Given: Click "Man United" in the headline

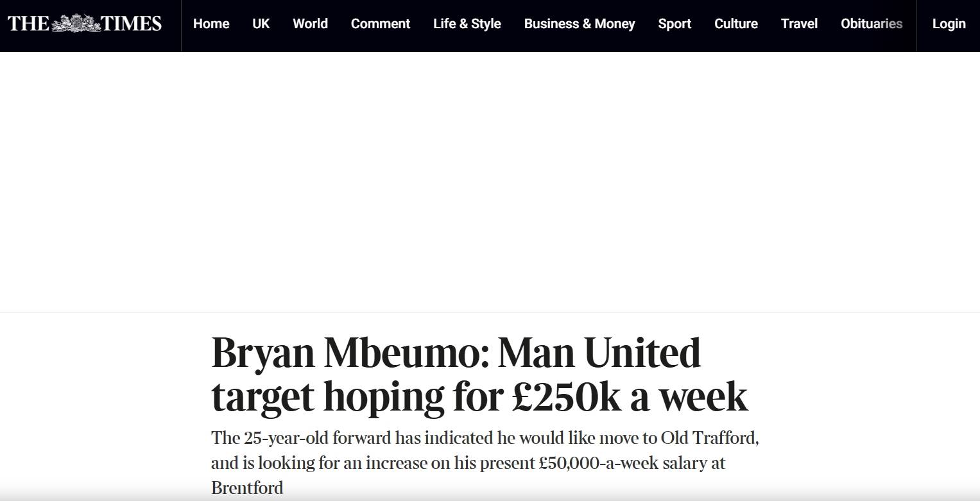Looking at the screenshot, I should click(x=599, y=353).
